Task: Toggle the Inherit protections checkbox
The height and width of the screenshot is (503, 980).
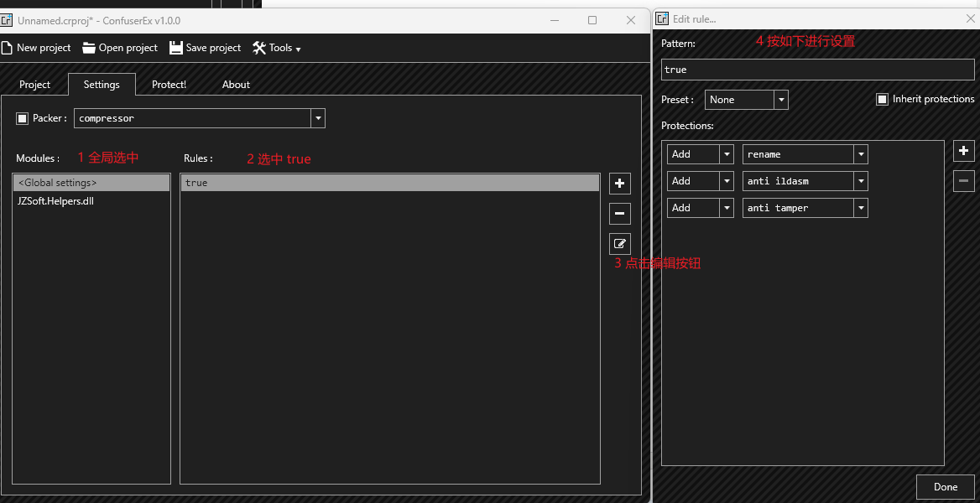Action: tap(882, 99)
